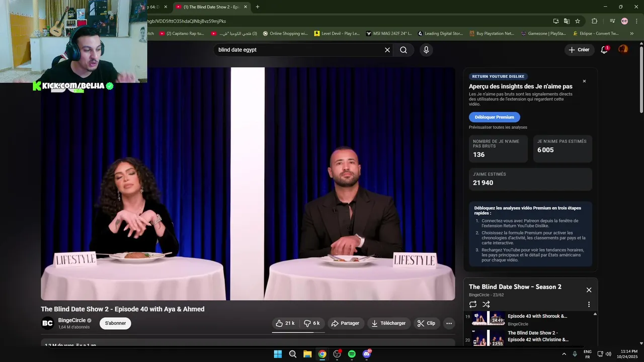Click the YouTube search magnifier button
Image resolution: width=644 pixels, height=362 pixels.
[404, 50]
